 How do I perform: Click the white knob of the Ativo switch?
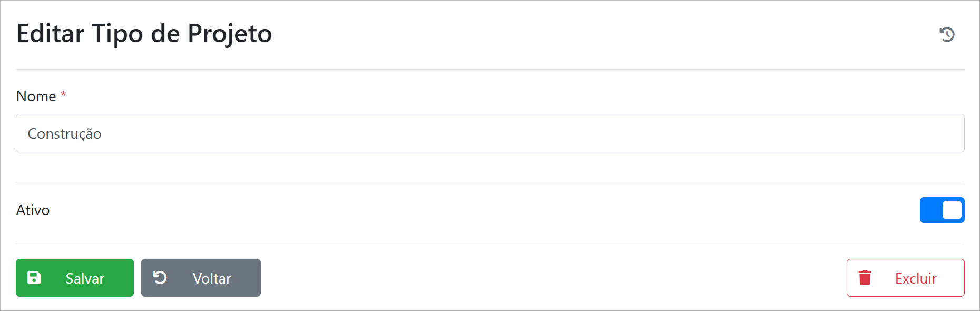coord(952,210)
